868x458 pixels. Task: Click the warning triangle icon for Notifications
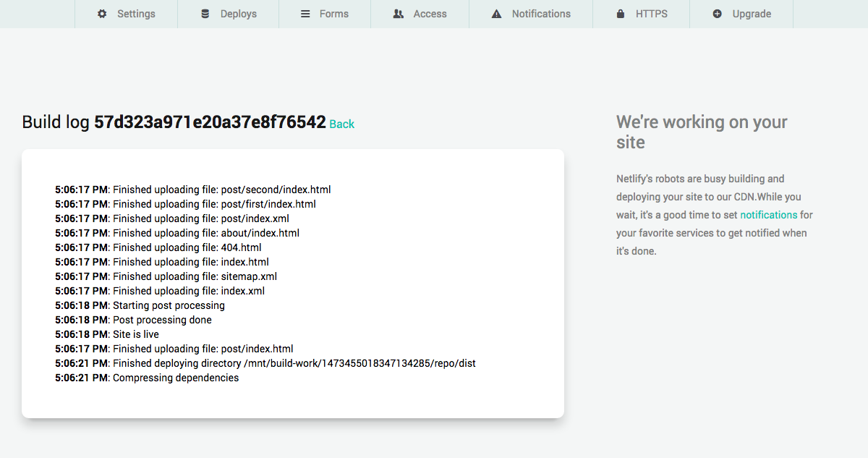click(x=496, y=14)
